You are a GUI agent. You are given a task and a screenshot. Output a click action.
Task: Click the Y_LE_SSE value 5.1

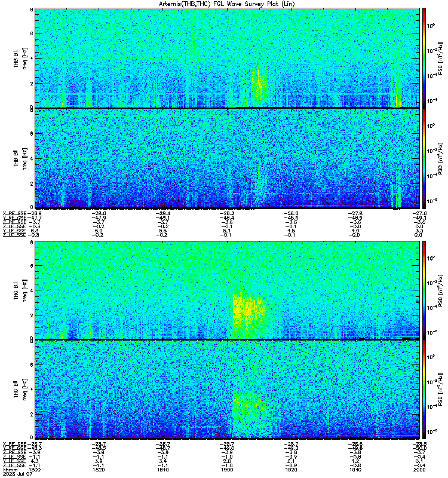point(227,231)
